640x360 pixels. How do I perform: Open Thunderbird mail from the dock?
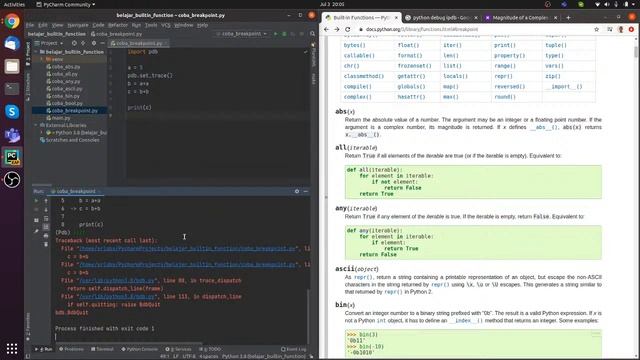[x=12, y=43]
